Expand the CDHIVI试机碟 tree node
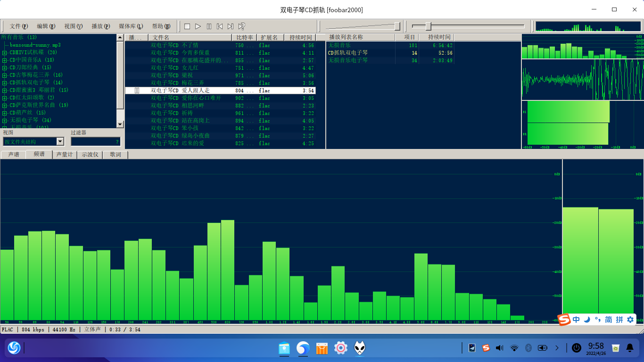Screen dimensions: 644x362 pyautogui.click(x=4, y=53)
